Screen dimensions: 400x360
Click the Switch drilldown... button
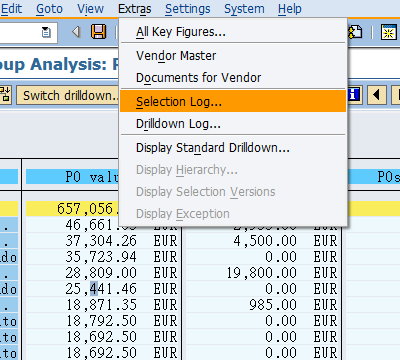68,96
